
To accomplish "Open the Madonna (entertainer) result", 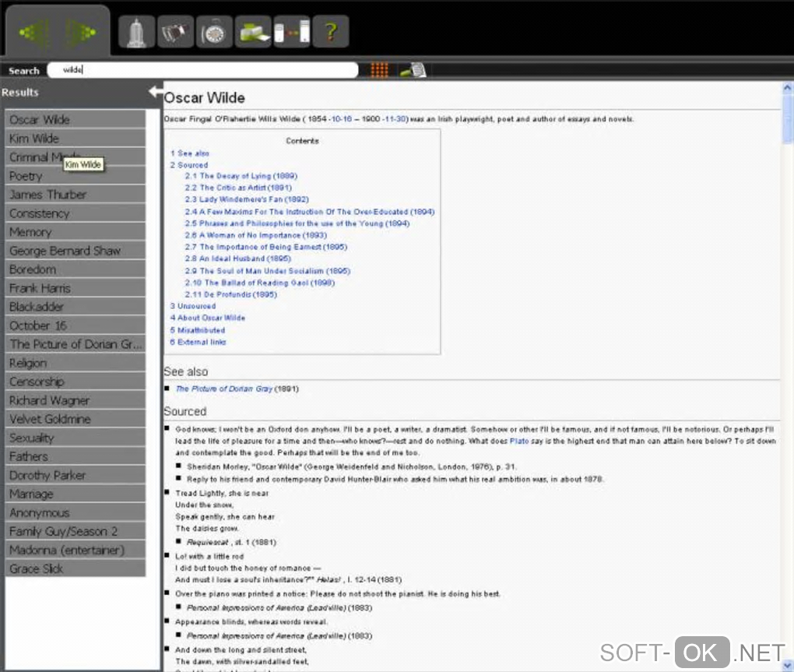I will [75, 551].
